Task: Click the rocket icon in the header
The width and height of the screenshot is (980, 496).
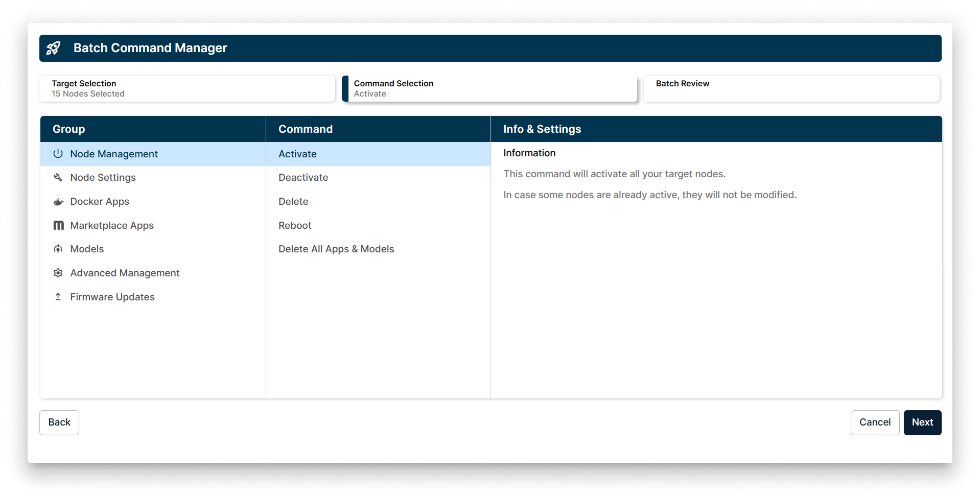Action: (x=54, y=48)
